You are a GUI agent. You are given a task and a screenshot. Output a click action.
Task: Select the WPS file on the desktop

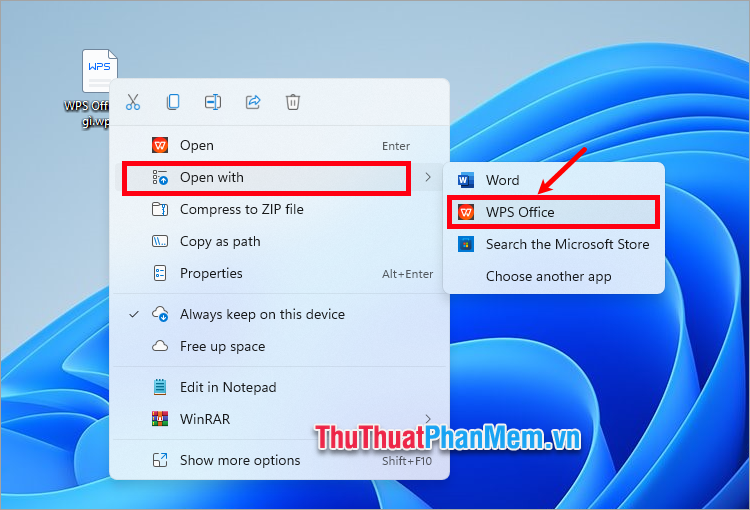pos(99,71)
